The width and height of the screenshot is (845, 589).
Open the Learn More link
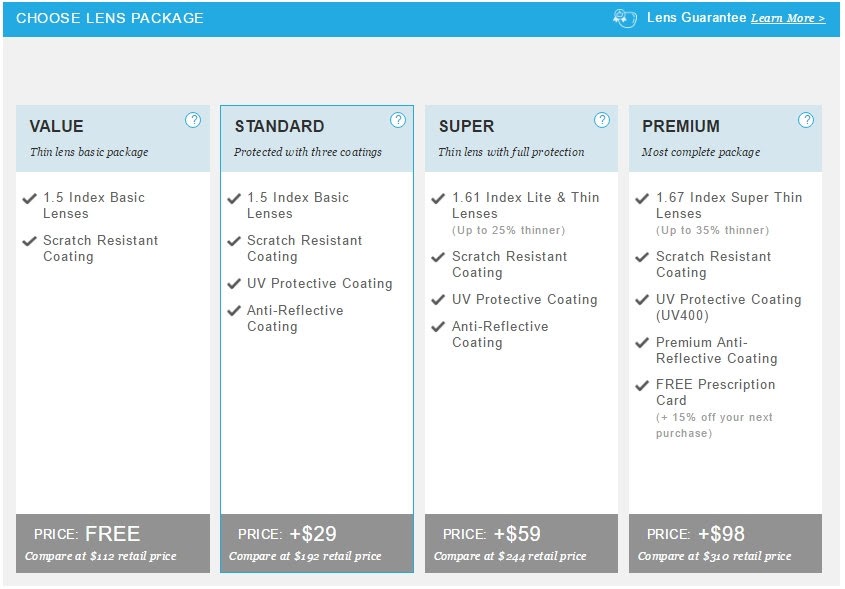point(788,18)
